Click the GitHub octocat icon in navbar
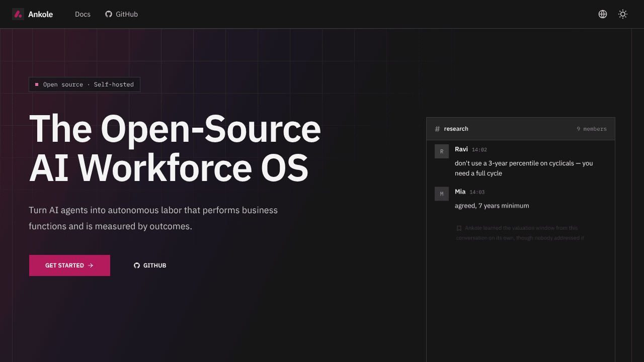The image size is (644, 362). click(x=109, y=14)
